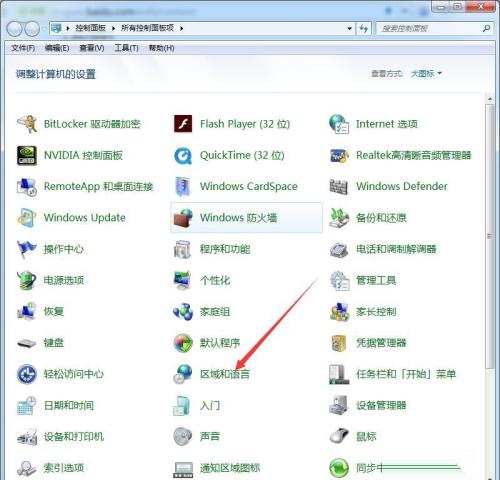
Task: Open the 声音 speaker icon
Action: (x=183, y=436)
